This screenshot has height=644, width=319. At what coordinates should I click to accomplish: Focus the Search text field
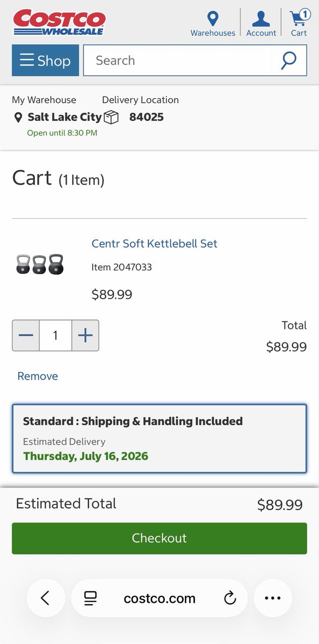177,60
